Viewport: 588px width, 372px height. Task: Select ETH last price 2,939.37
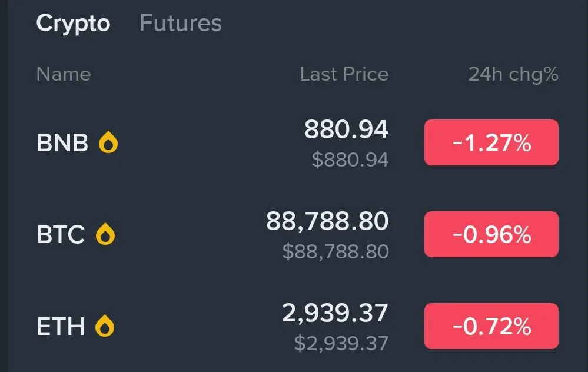coord(335,313)
